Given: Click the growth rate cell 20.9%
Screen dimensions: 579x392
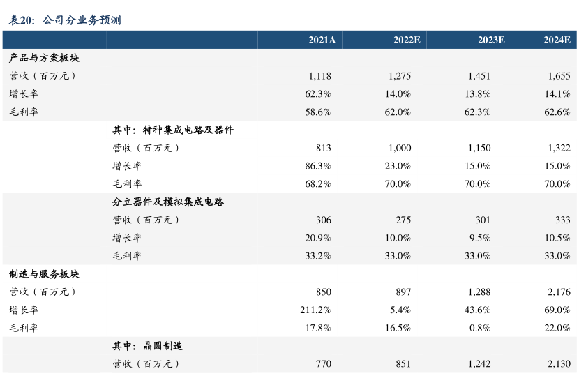Looking at the screenshot, I should 318,238.
